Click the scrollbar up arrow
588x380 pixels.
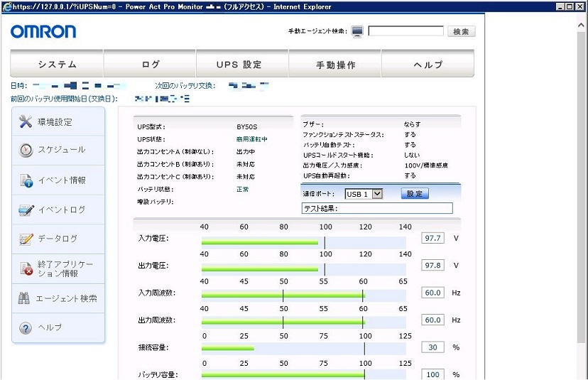pyautogui.click(x=581, y=25)
